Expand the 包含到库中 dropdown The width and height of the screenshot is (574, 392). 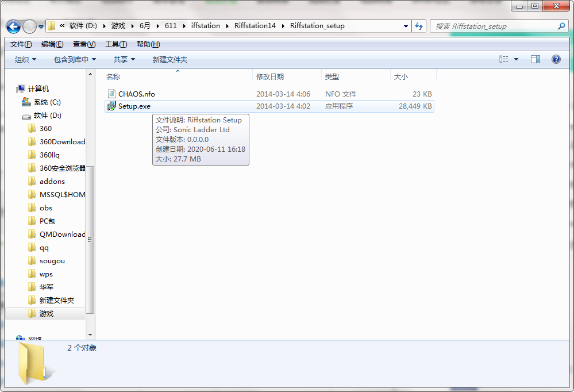point(75,59)
